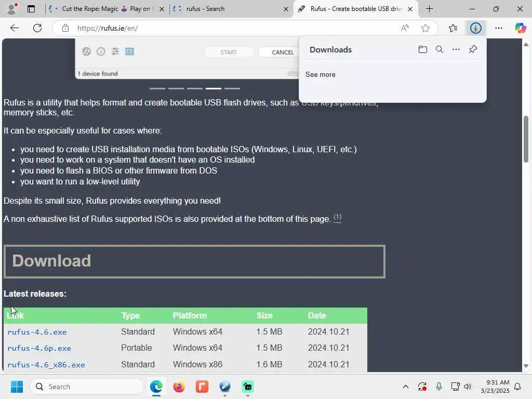Screen dimensions: 532x399
Task: Click the info icon in Rufus preview
Action: pyautogui.click(x=101, y=51)
